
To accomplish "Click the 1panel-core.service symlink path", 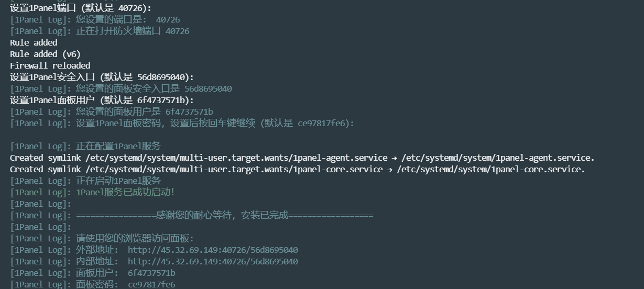I will tap(490, 169).
